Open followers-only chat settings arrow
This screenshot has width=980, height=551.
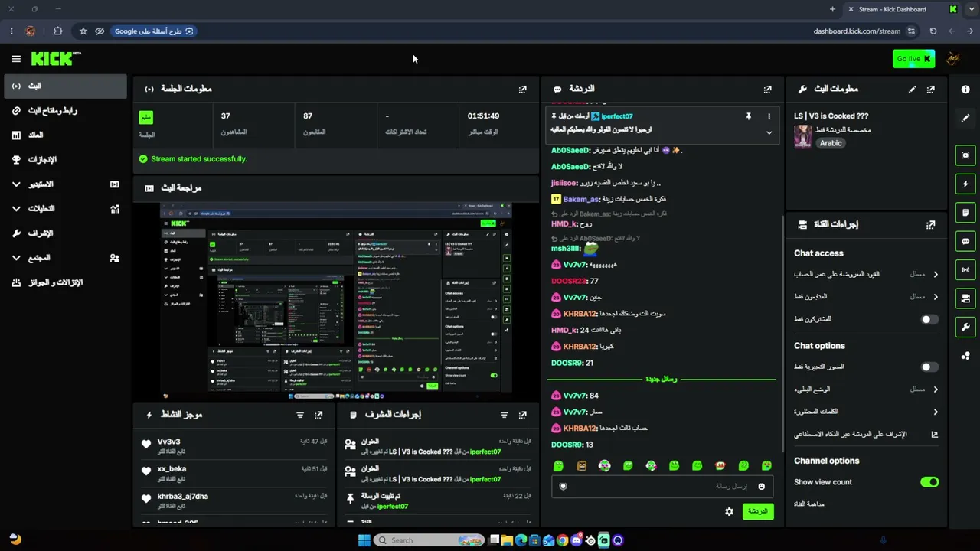(x=936, y=296)
